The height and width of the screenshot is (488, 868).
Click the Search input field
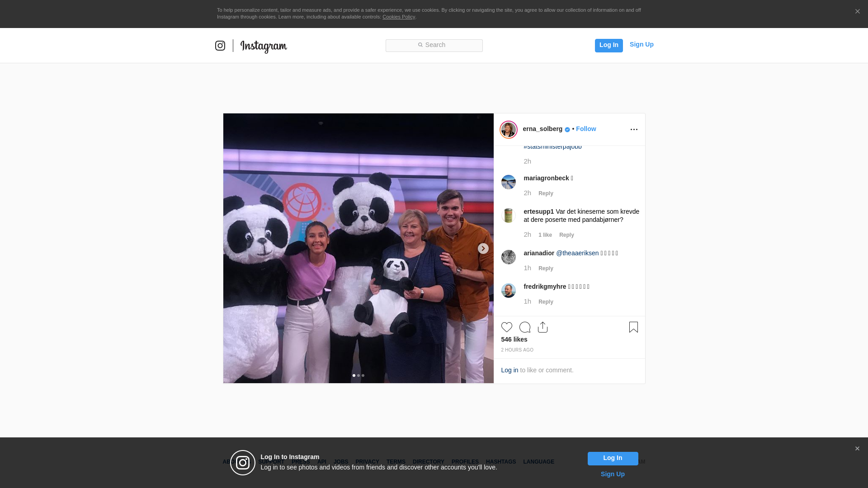[434, 45]
